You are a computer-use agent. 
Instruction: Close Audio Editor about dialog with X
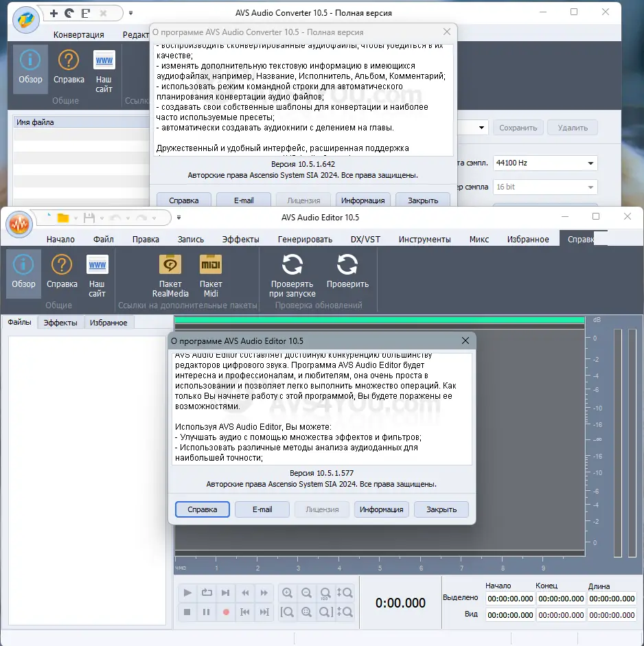point(465,341)
